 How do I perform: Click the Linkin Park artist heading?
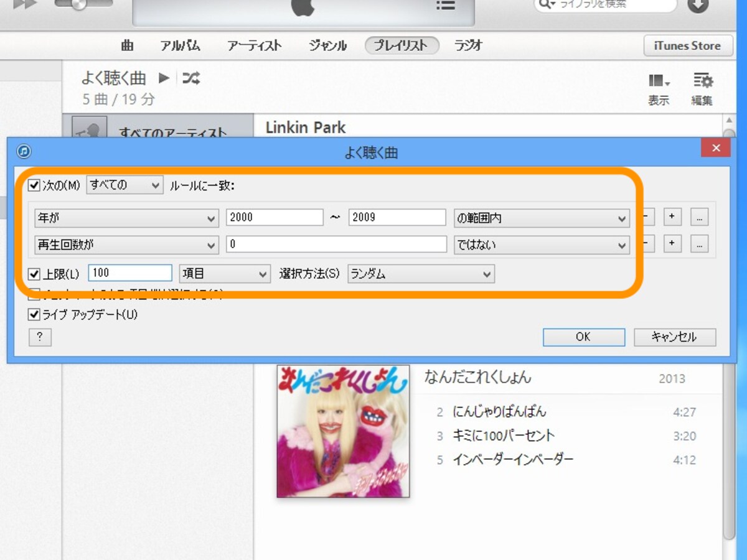pyautogui.click(x=305, y=128)
